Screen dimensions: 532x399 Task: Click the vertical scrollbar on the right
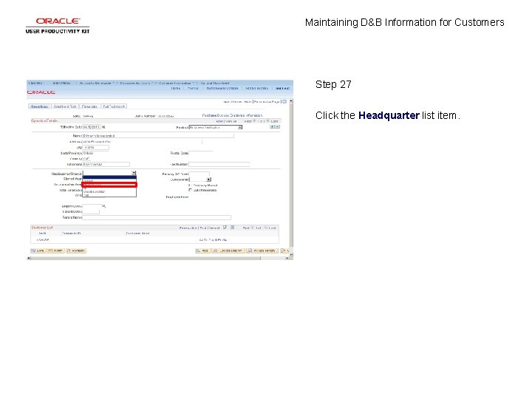291,177
